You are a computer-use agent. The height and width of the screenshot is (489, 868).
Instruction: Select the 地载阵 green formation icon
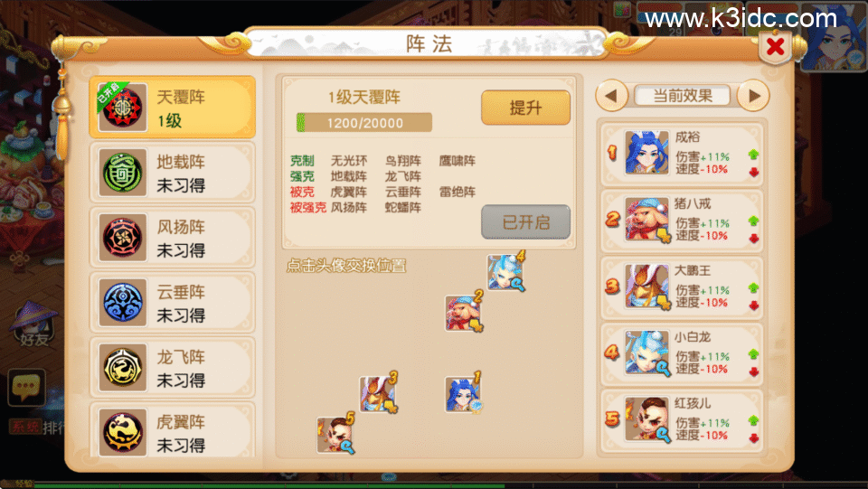point(122,173)
